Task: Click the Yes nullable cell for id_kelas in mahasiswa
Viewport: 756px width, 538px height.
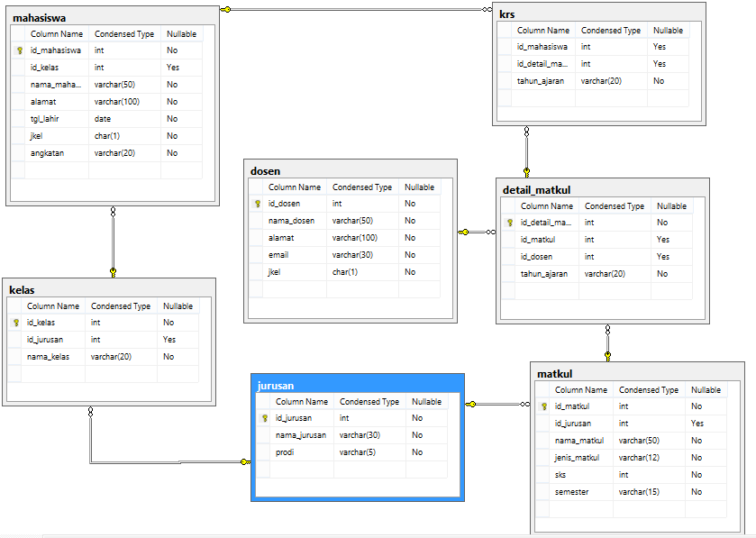Action: pyautogui.click(x=181, y=68)
